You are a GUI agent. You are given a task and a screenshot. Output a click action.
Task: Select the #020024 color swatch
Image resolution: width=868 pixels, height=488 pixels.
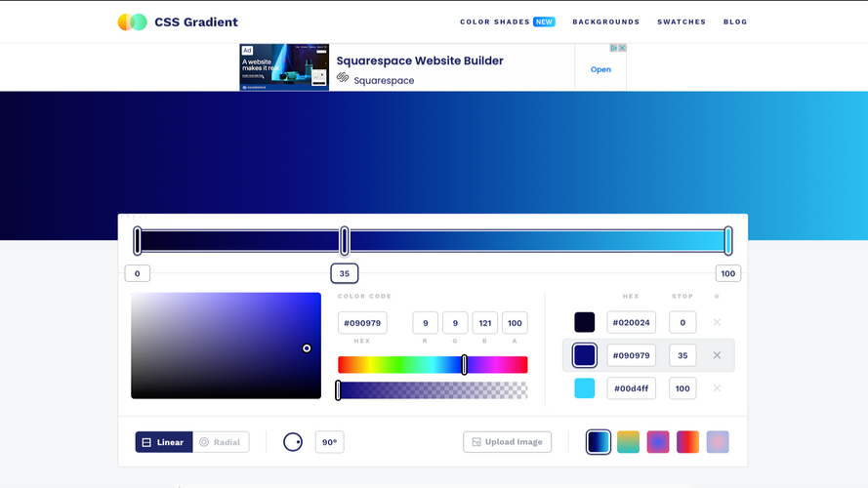[585, 322]
